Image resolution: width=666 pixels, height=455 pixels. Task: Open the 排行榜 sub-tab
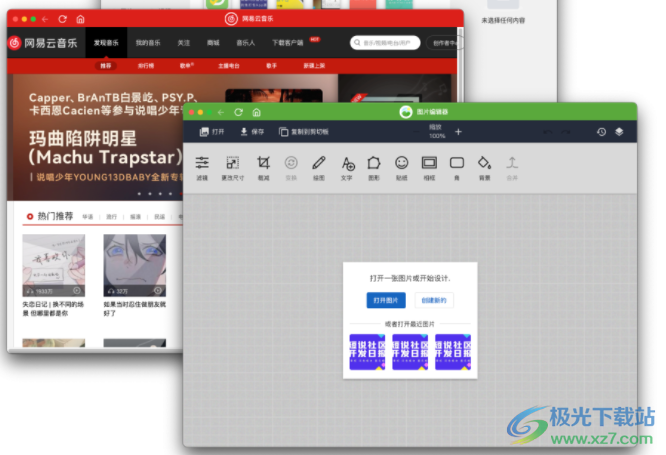click(x=146, y=65)
